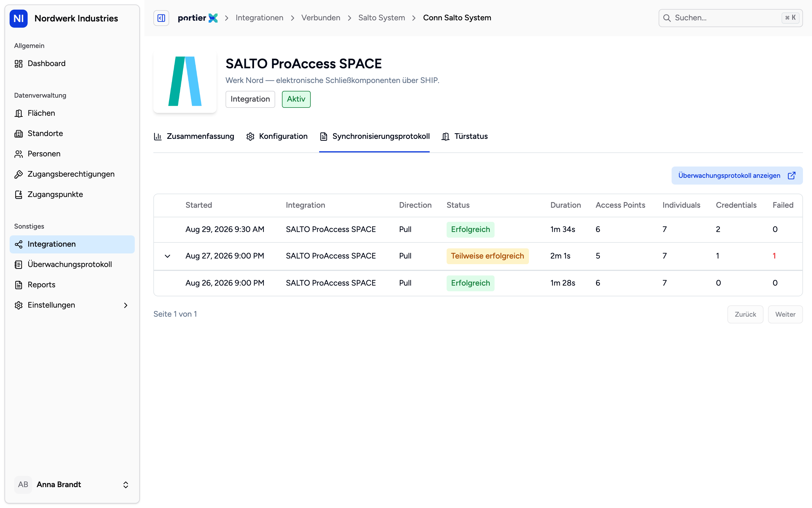Select the Synchronisierungsprotokoll tab
Viewport: 812px width, 508px height.
tap(374, 136)
